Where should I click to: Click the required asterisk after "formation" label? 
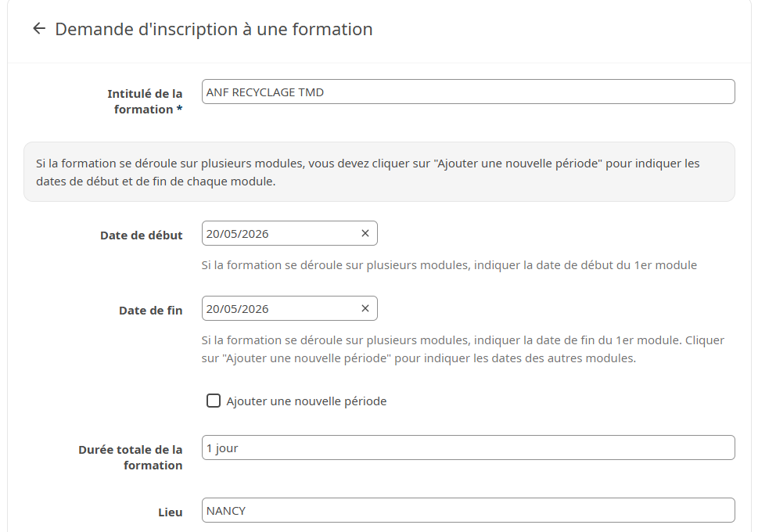[179, 110]
